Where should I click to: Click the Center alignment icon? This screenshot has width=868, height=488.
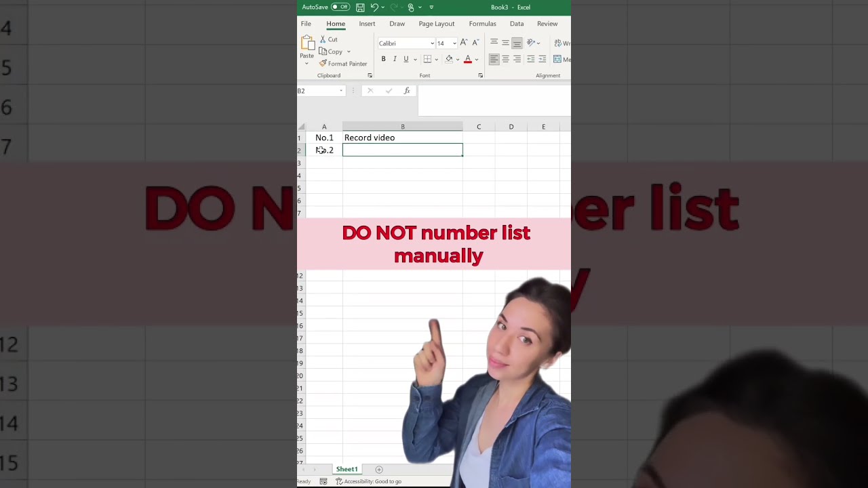pos(505,59)
